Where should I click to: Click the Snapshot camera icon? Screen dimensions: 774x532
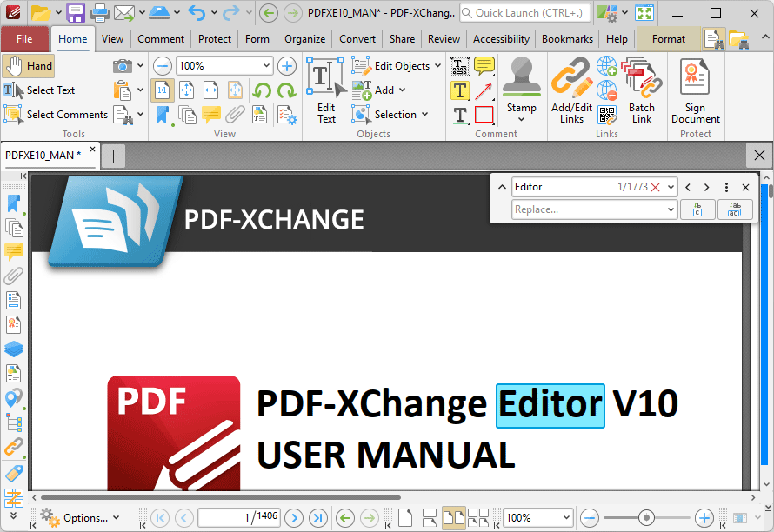[122, 66]
